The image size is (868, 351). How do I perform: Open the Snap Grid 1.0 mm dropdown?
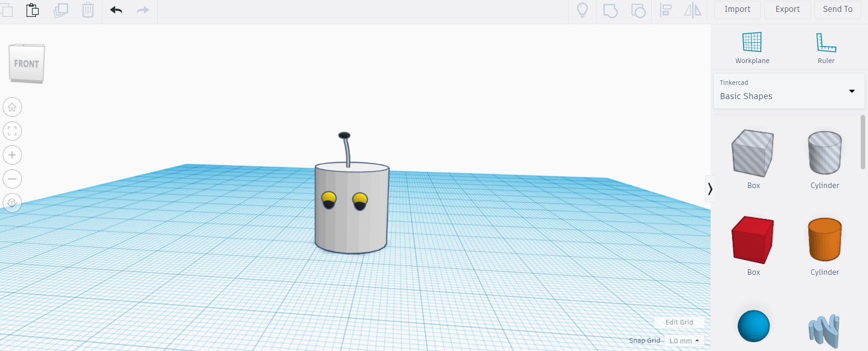coord(684,341)
